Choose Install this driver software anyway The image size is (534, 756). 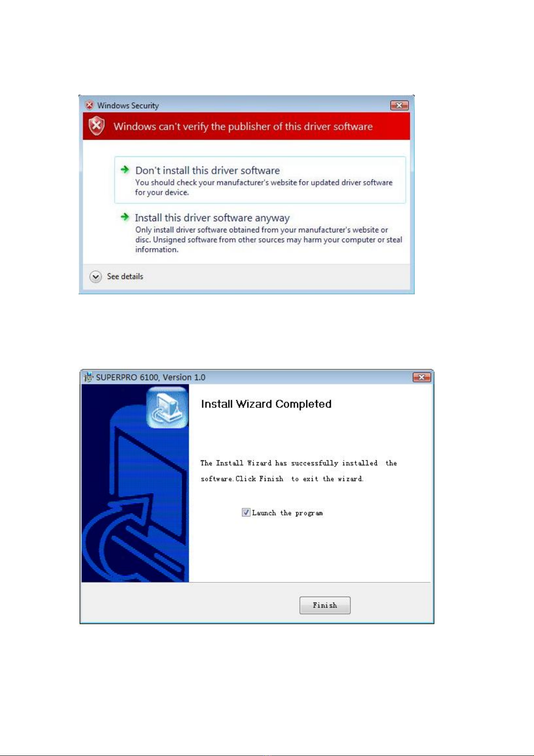pyautogui.click(x=260, y=233)
